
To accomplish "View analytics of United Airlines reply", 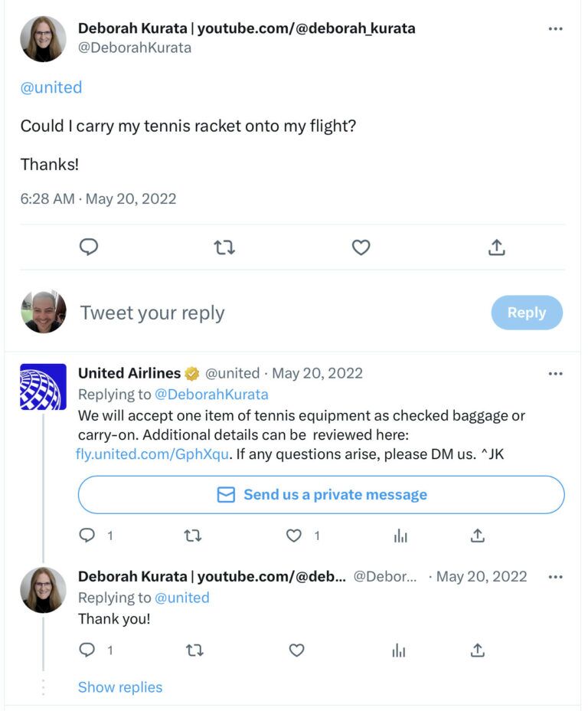I will (400, 536).
